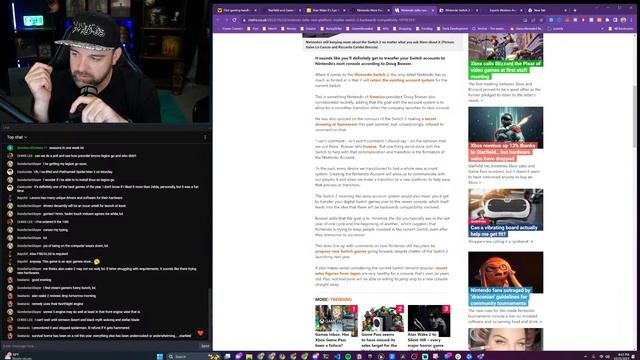Image resolution: width=640 pixels, height=360 pixels.
Task: Follow 'recent sales figures from Japan' link
Action: click(381, 271)
